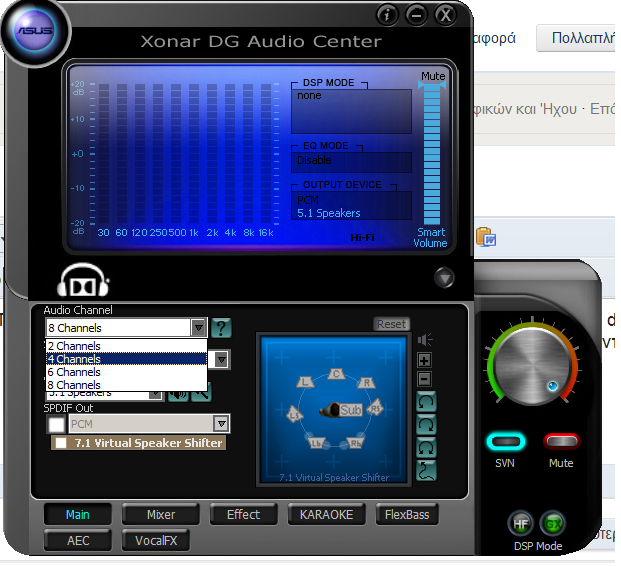
Task: Click the second rotate arrow icon
Action: coord(427,425)
